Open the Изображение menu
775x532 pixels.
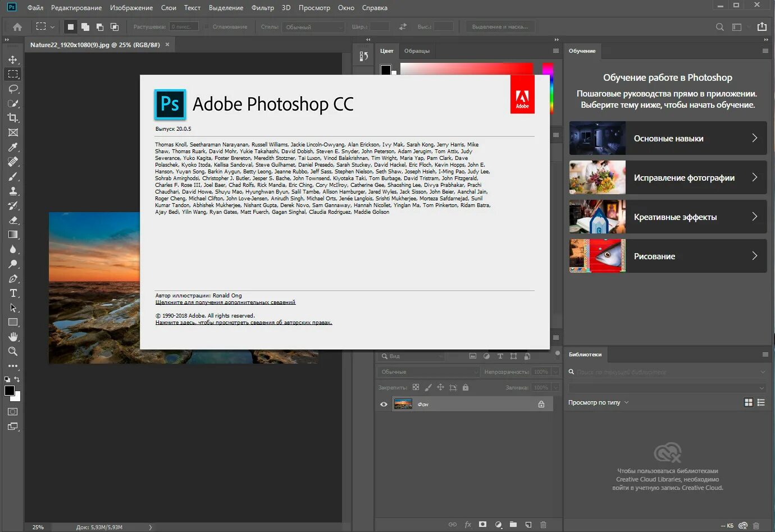[131, 8]
